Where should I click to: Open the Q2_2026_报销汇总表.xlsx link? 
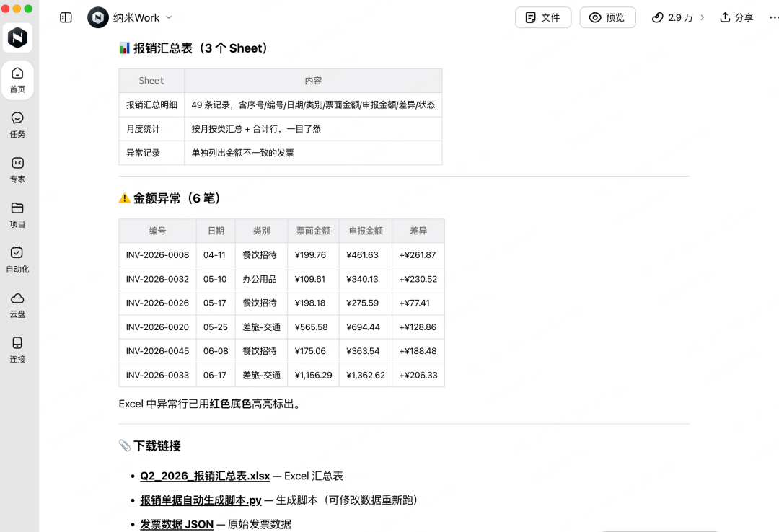pos(205,476)
